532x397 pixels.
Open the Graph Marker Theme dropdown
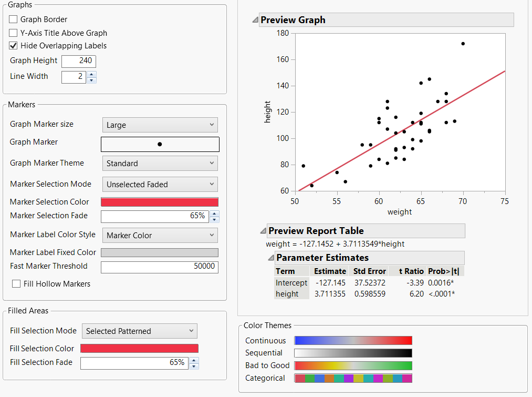point(160,163)
